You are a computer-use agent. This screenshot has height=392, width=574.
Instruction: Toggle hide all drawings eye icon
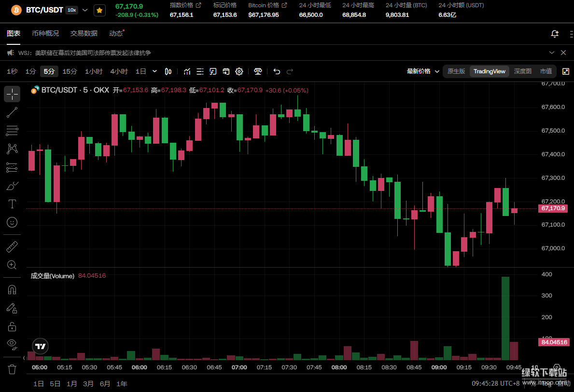pyautogui.click(x=12, y=344)
